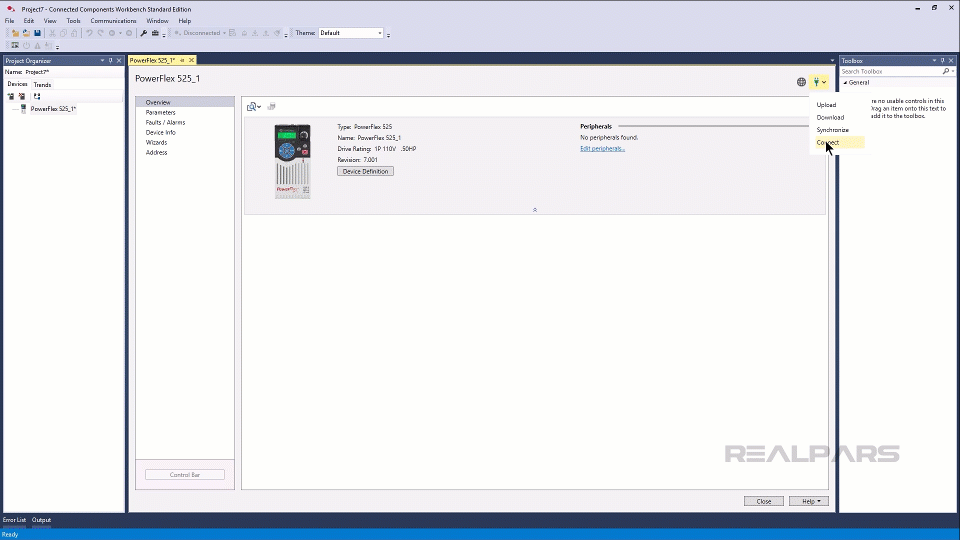The height and width of the screenshot is (540, 960).
Task: Click the refresh devices icon in Project Organizer
Action: click(x=37, y=97)
